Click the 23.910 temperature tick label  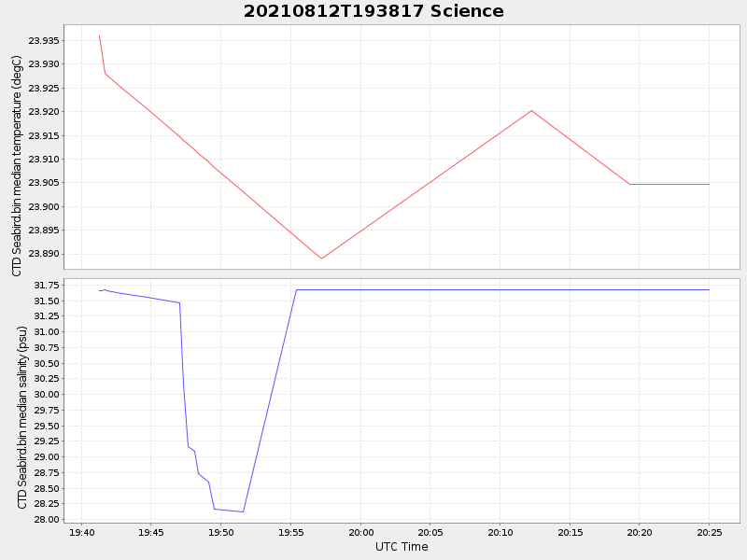coord(44,159)
